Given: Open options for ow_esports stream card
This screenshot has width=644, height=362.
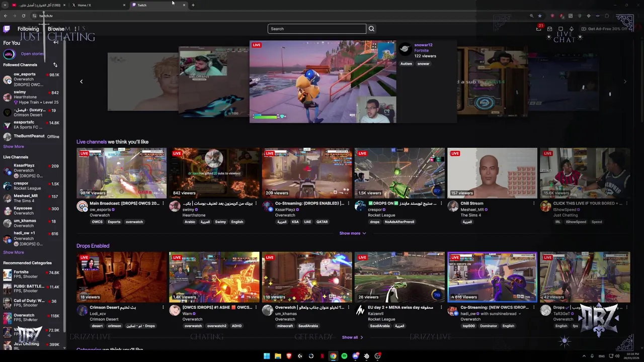Looking at the screenshot, I should (163, 204).
